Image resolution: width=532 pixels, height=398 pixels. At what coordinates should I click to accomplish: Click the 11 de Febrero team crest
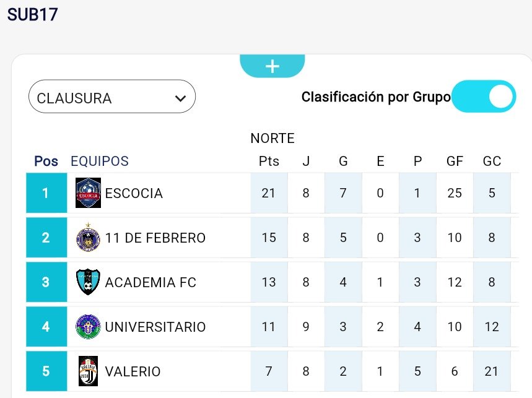point(88,238)
